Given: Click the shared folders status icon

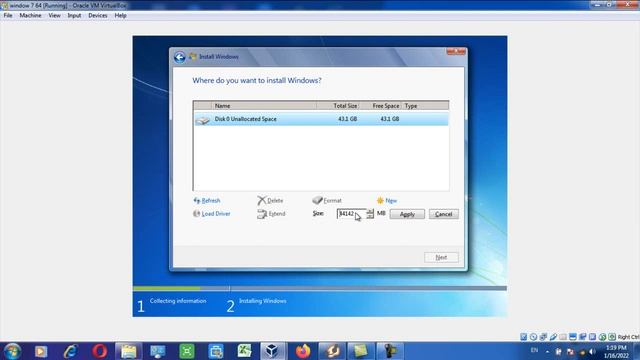Looking at the screenshot, I should tap(563, 337).
